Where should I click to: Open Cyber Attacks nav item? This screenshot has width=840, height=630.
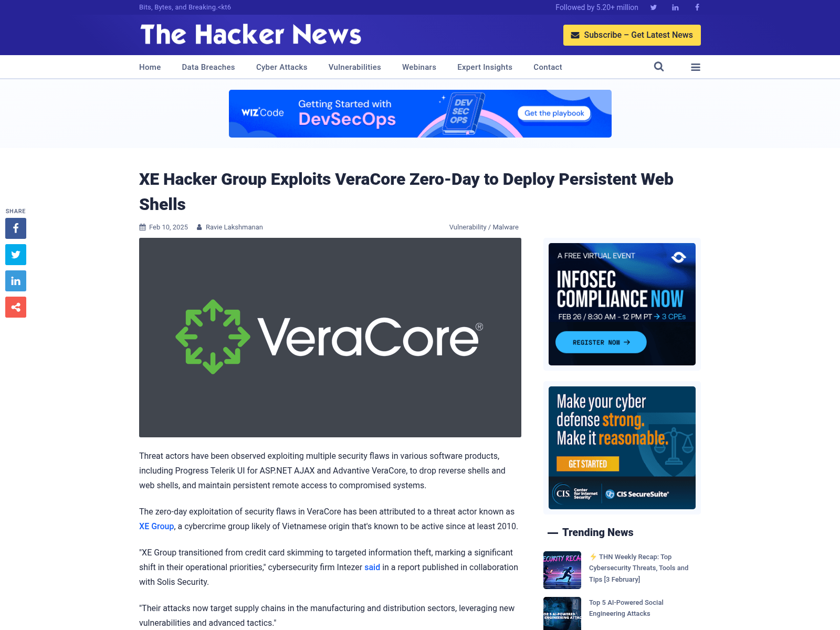click(x=282, y=67)
